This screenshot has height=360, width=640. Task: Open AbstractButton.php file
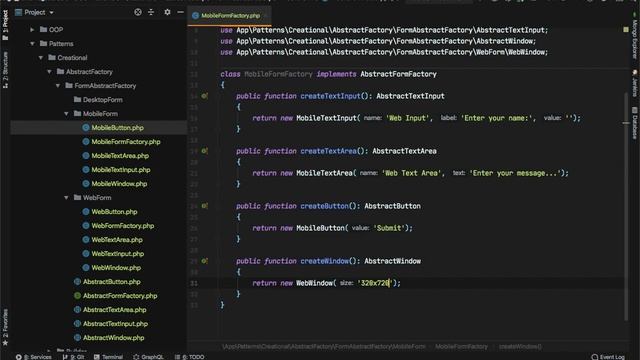107,282
